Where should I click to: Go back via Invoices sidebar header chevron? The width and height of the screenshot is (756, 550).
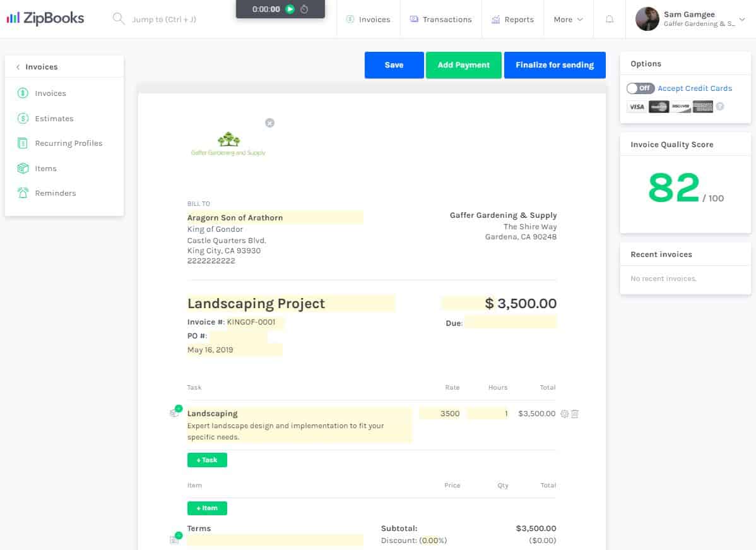[18, 67]
